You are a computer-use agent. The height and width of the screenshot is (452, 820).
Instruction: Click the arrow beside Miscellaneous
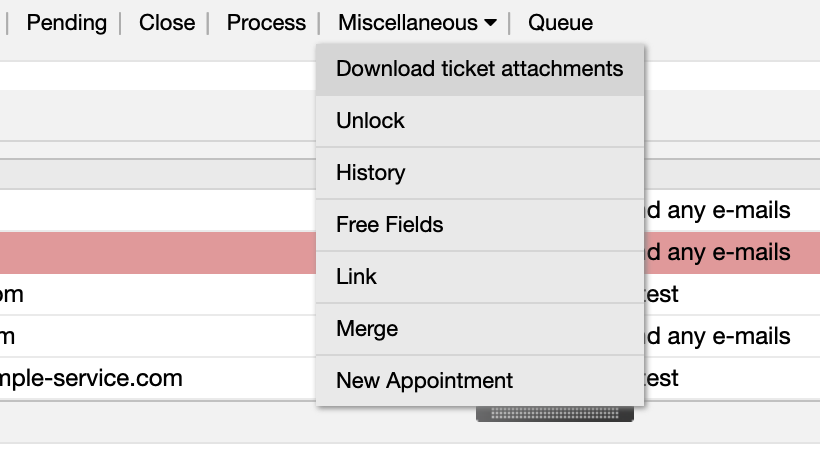point(490,23)
